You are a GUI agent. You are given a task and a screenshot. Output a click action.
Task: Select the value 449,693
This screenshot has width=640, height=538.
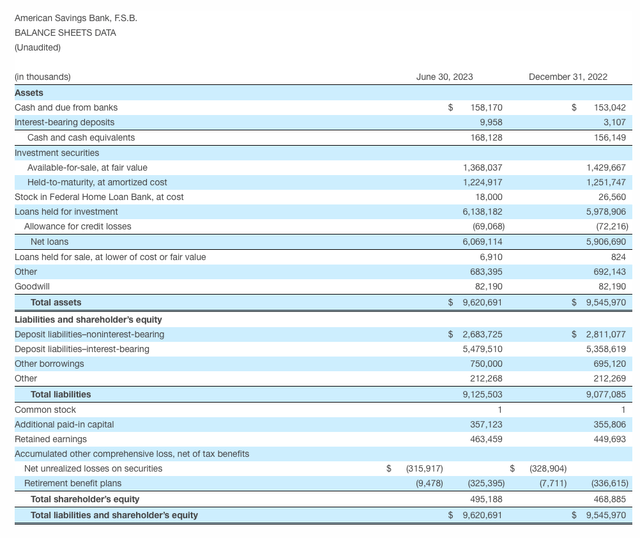coord(610,439)
